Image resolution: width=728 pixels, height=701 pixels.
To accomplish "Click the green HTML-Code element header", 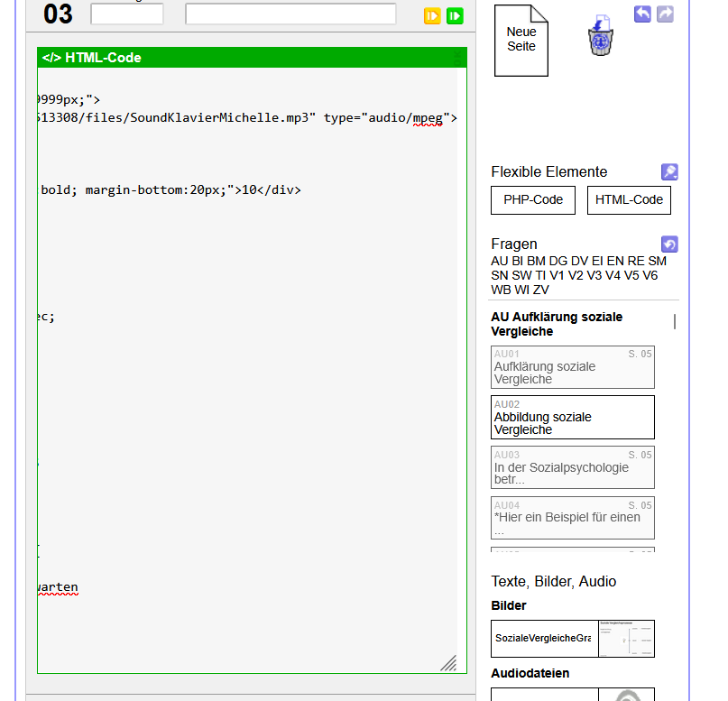I will [x=252, y=58].
